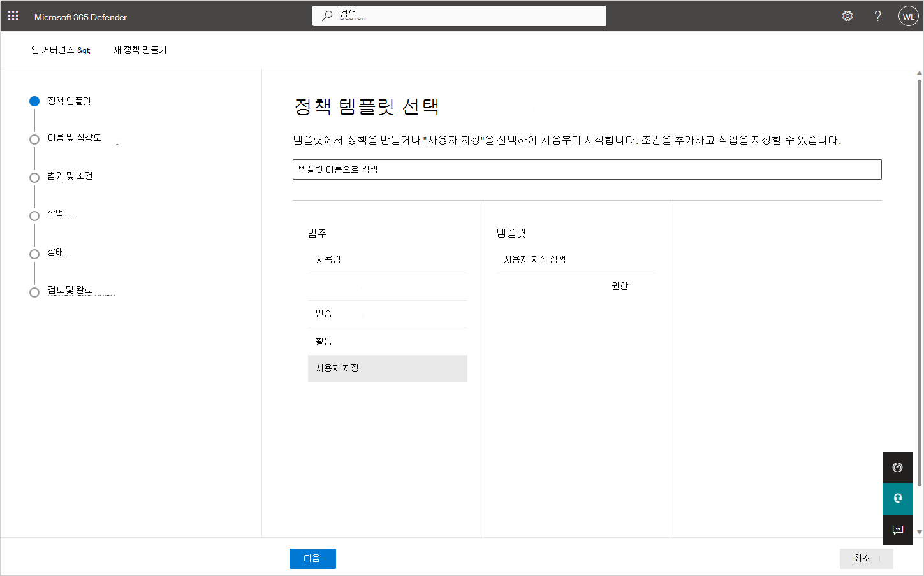
Task: Go to 앱 거버넌스 breadcrumb
Action: (x=61, y=50)
